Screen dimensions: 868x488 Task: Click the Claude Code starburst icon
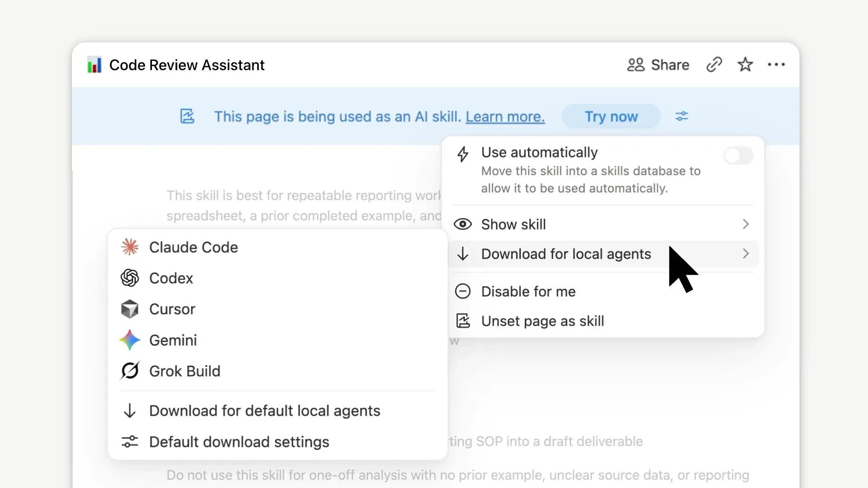[130, 247]
